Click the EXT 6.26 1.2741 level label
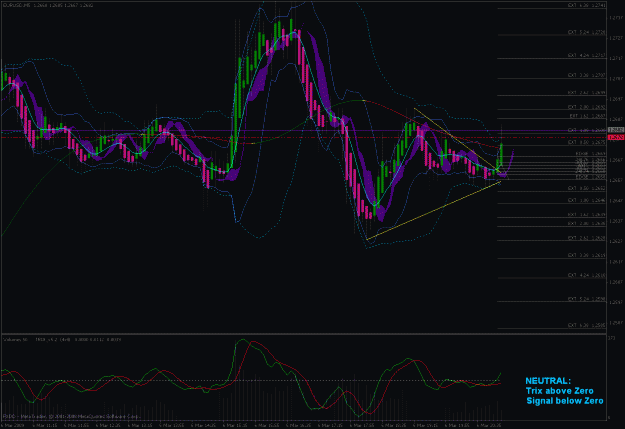 click(x=587, y=6)
